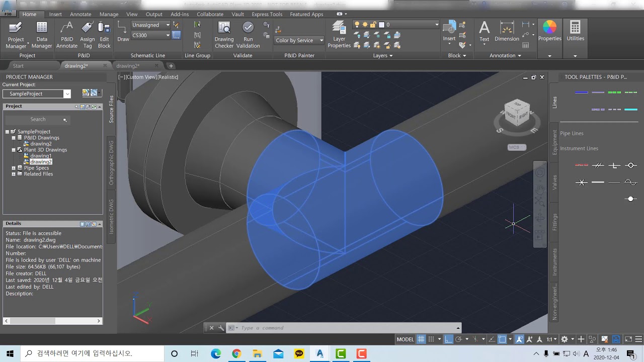Screen dimensions: 644x362
Task: Add a new drawing tab with plus
Action: [171, 66]
